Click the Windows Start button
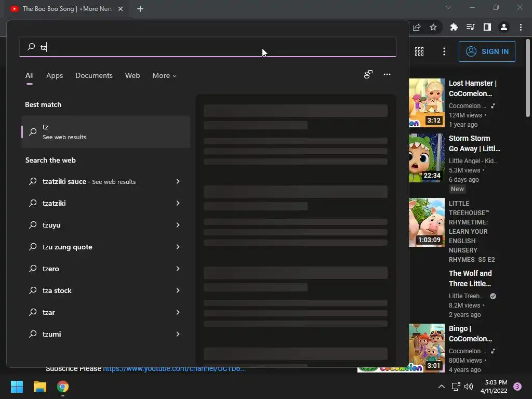This screenshot has height=399, width=532. click(17, 387)
